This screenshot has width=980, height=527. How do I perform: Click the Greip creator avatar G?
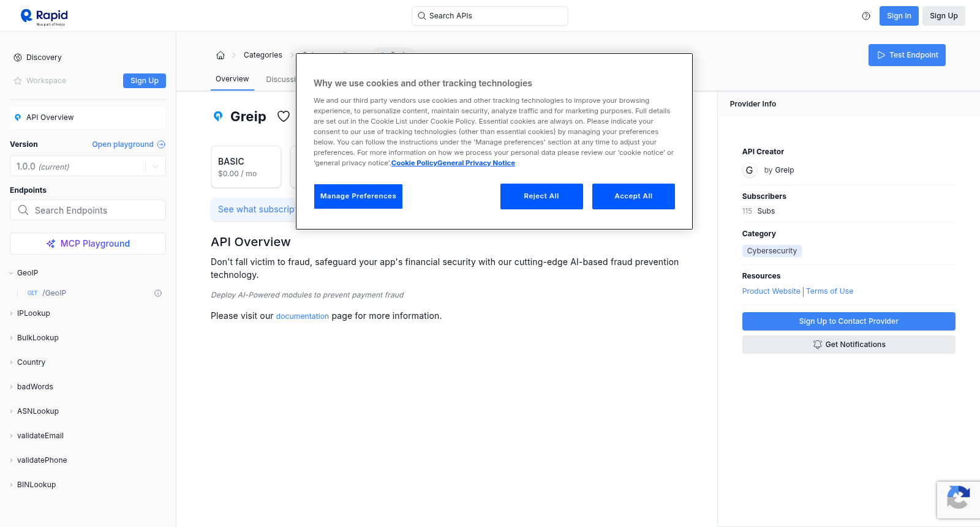point(750,170)
